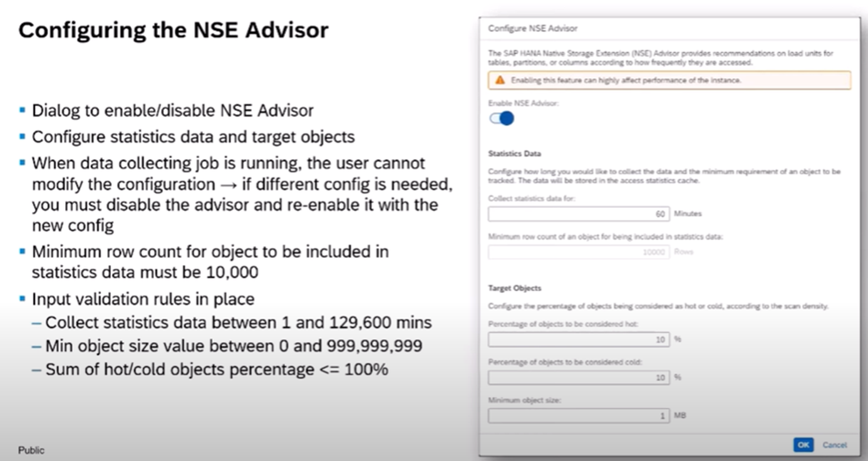Screen dimensions: 868x461
Task: Toggle the Enable NSE Advisor switch
Action: 502,118
